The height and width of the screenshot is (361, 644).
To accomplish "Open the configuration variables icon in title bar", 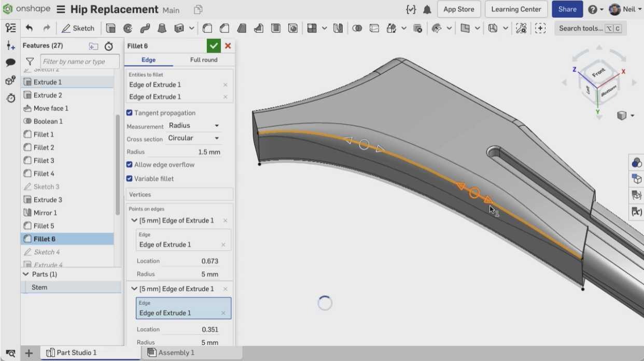I will coord(412,9).
